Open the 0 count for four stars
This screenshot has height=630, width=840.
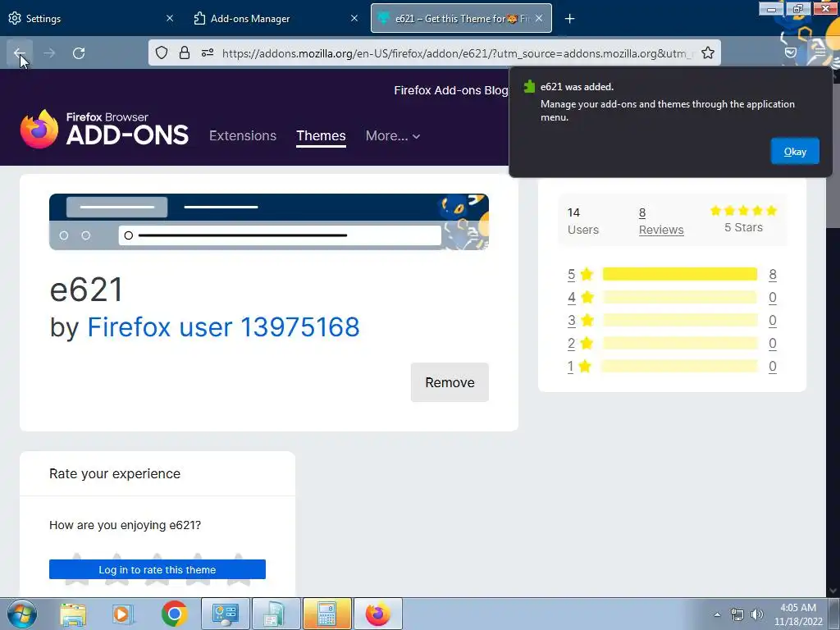773,297
